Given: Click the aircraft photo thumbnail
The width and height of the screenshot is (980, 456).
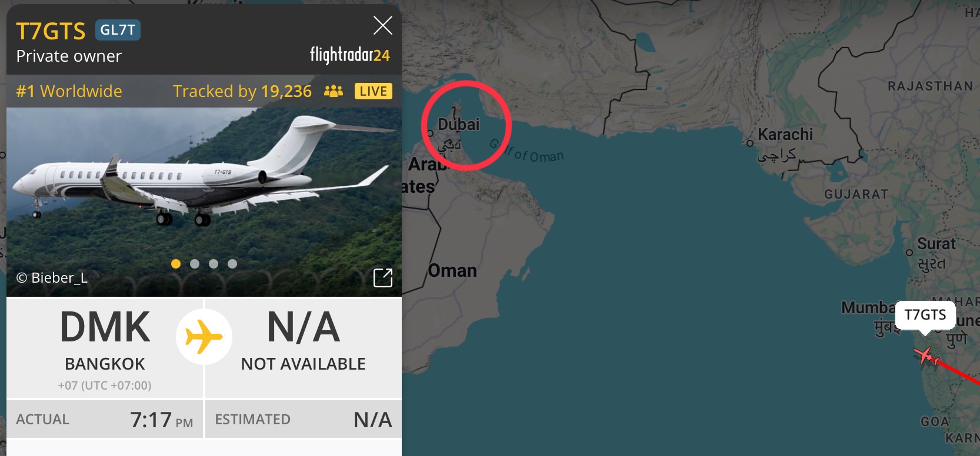Looking at the screenshot, I should (x=204, y=202).
